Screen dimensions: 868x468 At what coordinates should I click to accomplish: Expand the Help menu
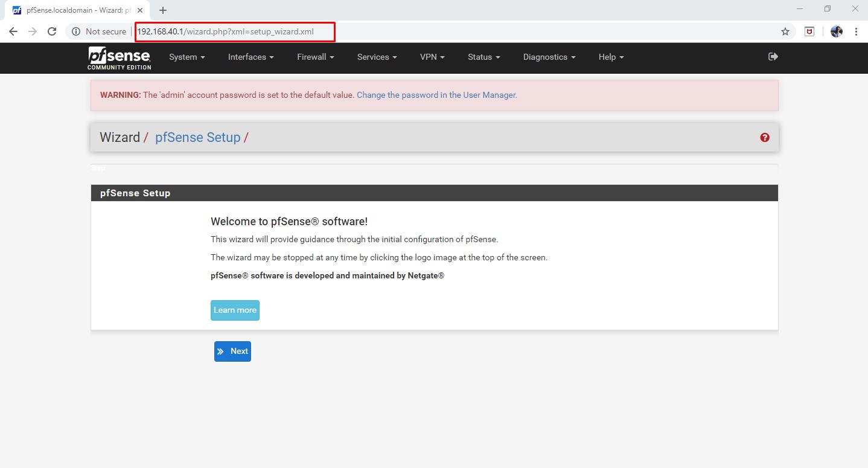coord(611,57)
